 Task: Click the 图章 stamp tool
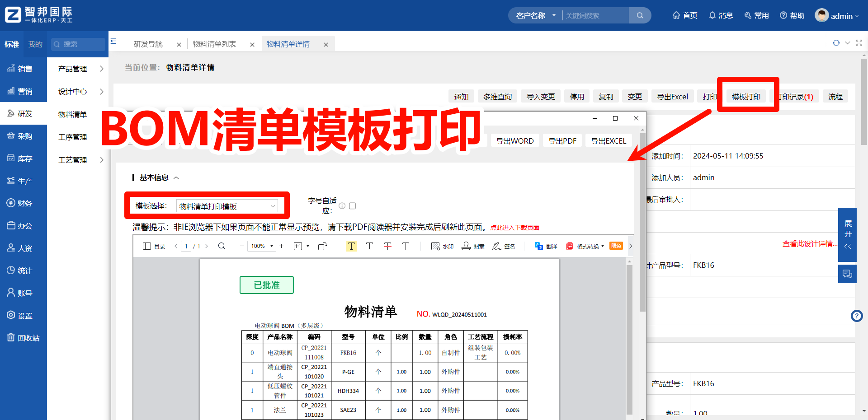(473, 246)
